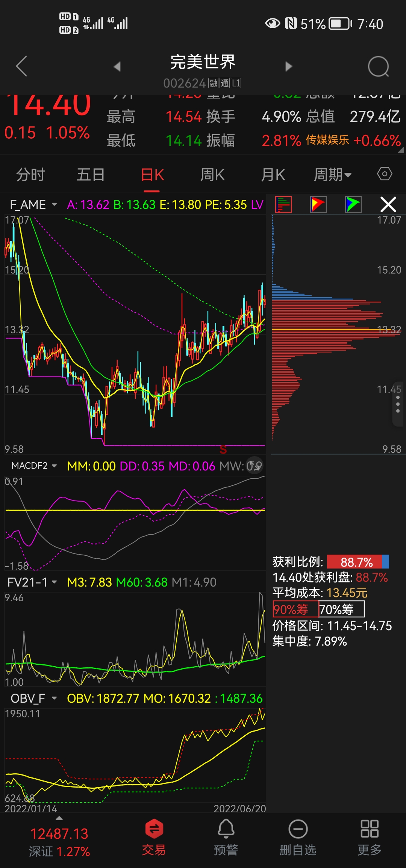Switch to previous stock with left triangle

coord(117,67)
